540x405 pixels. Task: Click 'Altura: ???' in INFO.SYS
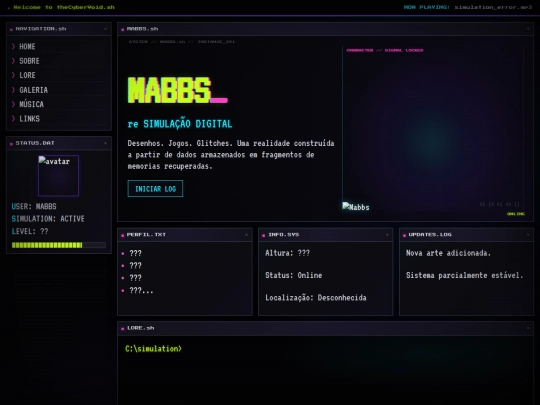coord(287,253)
